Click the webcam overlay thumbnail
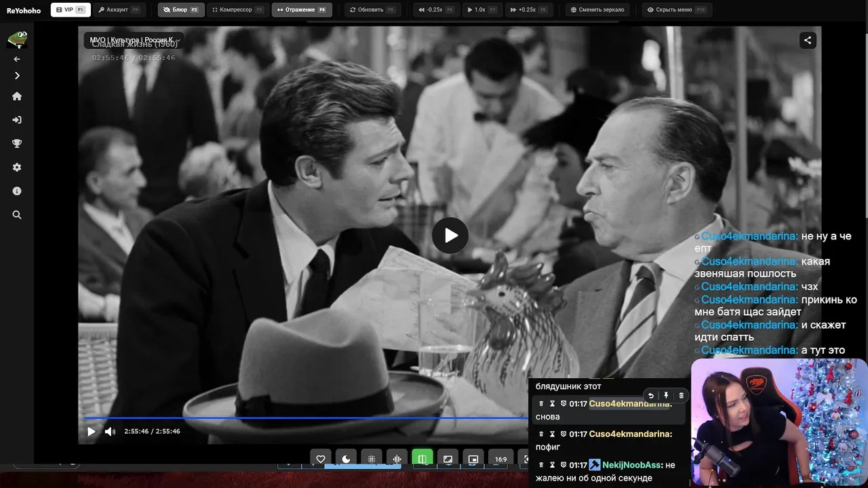The width and height of the screenshot is (868, 488). point(779,421)
